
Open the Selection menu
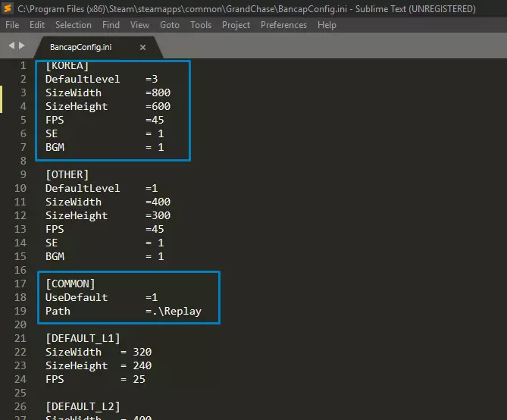coord(74,25)
